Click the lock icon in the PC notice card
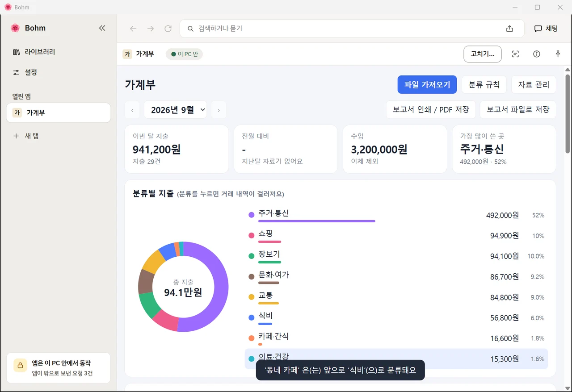572x392 pixels. pyautogui.click(x=20, y=365)
